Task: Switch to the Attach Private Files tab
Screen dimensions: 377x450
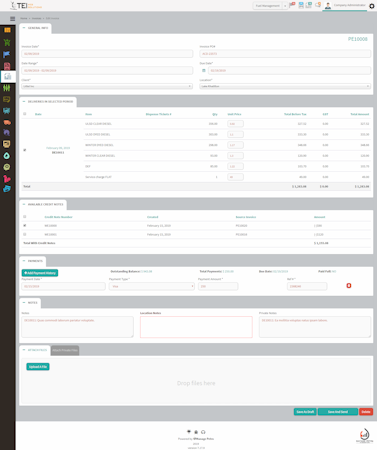Action: (65, 350)
